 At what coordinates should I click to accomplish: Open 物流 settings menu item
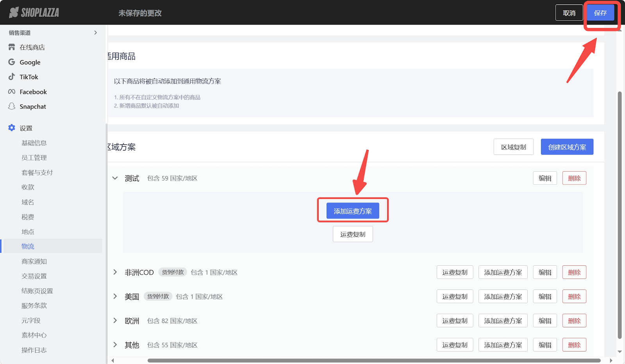click(28, 246)
